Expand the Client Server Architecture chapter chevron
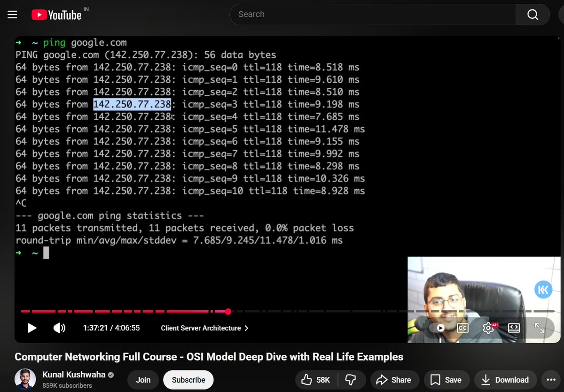The height and width of the screenshot is (392, 564). pos(246,328)
